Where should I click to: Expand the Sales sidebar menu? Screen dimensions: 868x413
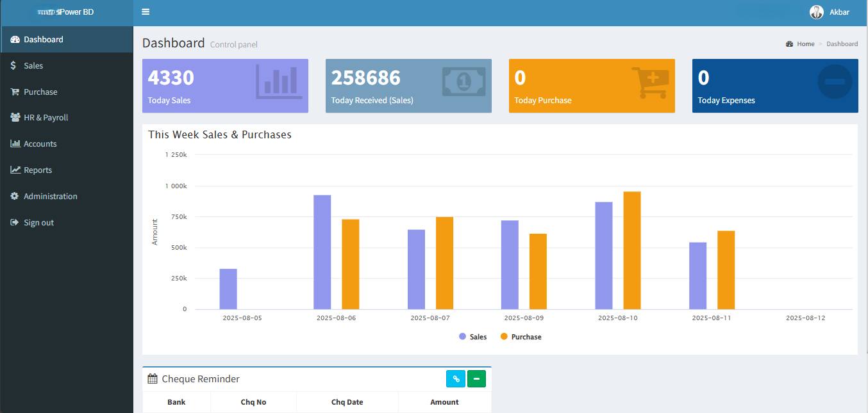pyautogui.click(x=33, y=66)
